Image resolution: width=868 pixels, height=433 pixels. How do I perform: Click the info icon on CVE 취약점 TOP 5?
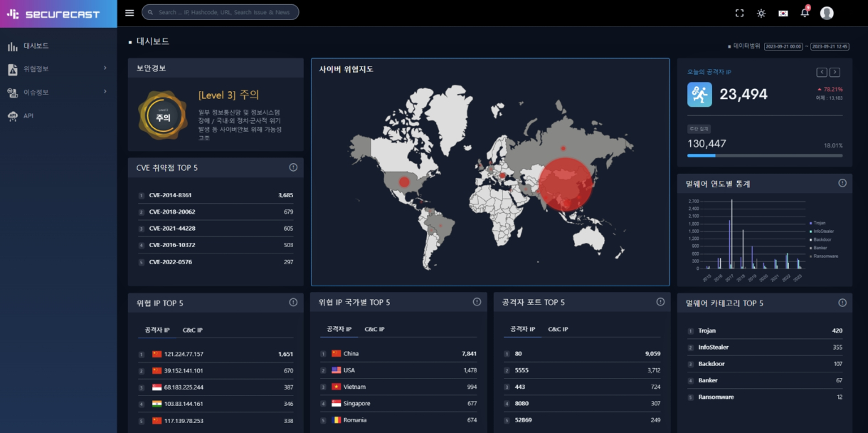[x=292, y=167]
